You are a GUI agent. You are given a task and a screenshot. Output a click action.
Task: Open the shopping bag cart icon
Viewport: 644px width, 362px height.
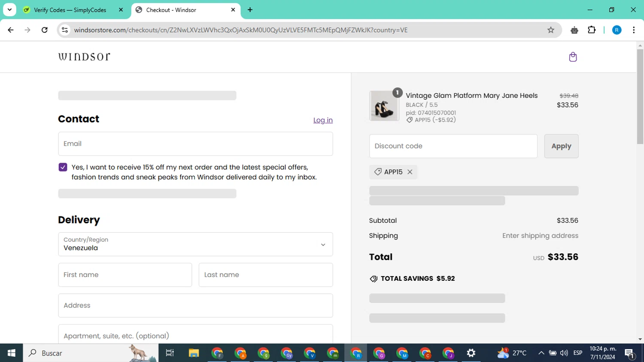(573, 57)
